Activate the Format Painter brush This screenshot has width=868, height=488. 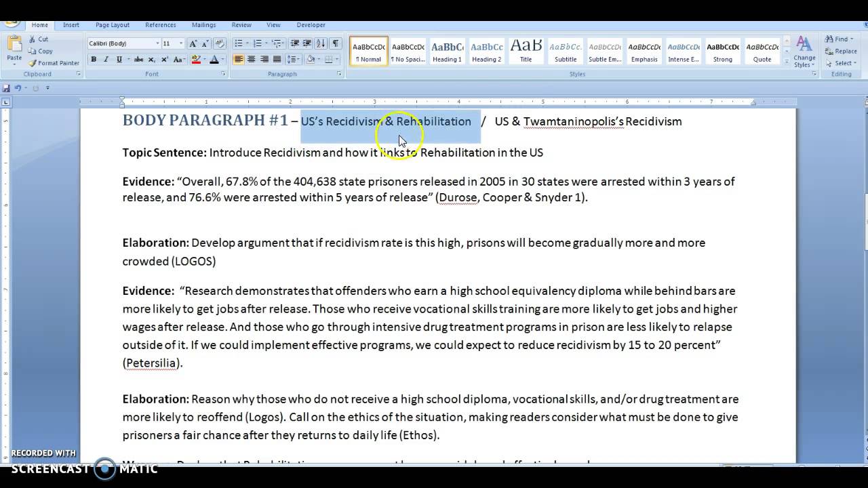click(54, 63)
